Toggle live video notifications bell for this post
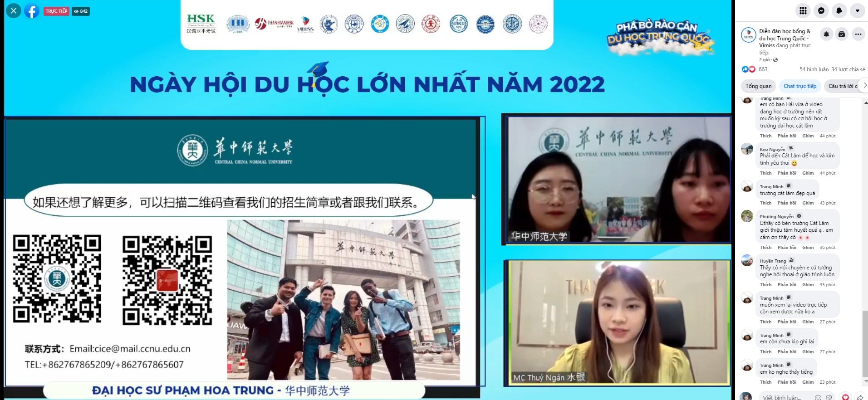 [x=826, y=34]
